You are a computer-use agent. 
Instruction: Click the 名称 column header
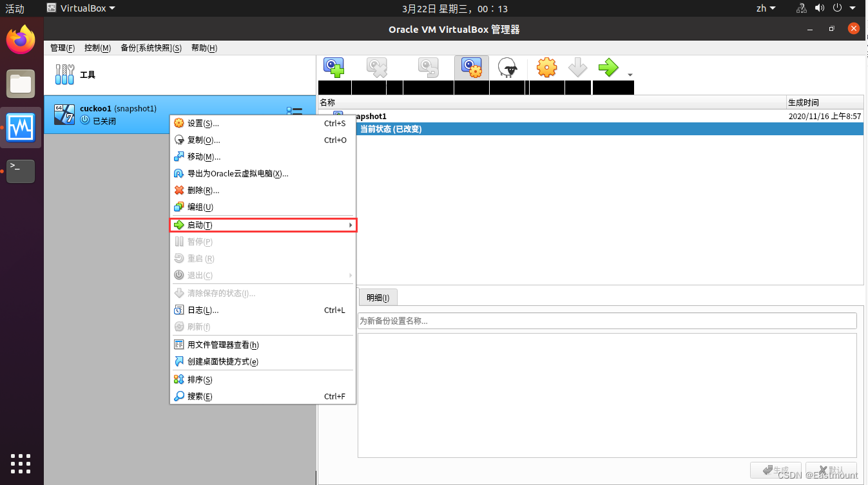pos(552,102)
